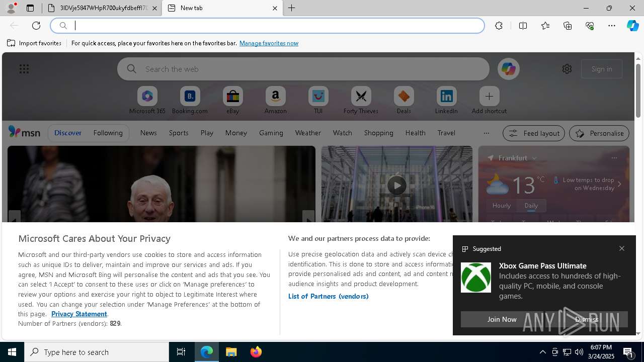This screenshot has width=644, height=362.
Task: Close the New tab tab
Action: pyautogui.click(x=275, y=8)
